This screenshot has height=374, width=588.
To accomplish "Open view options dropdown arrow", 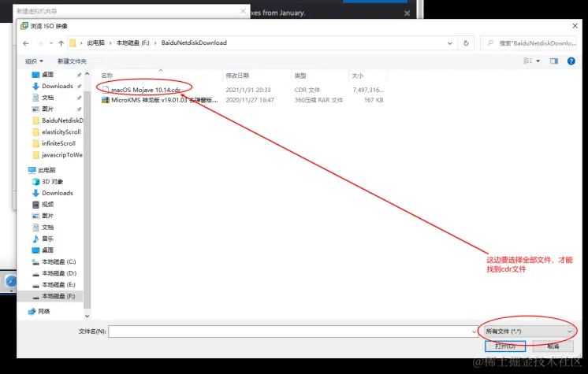I will click(x=538, y=61).
